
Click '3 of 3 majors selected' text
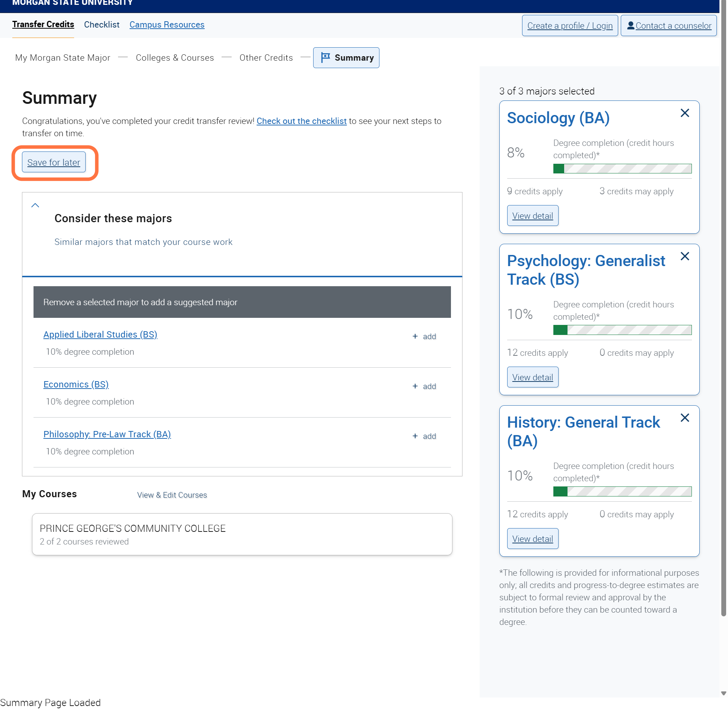tap(547, 91)
